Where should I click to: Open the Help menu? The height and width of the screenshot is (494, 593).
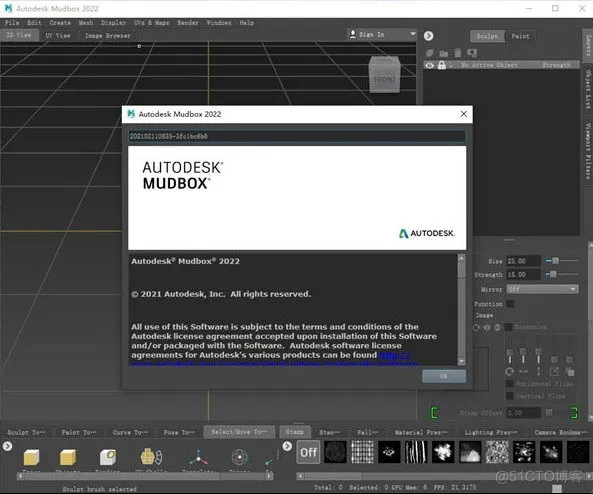[x=247, y=23]
